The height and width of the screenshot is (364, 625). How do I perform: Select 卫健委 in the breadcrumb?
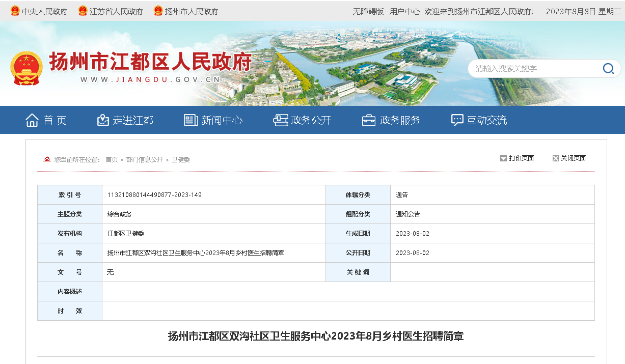coord(180,160)
